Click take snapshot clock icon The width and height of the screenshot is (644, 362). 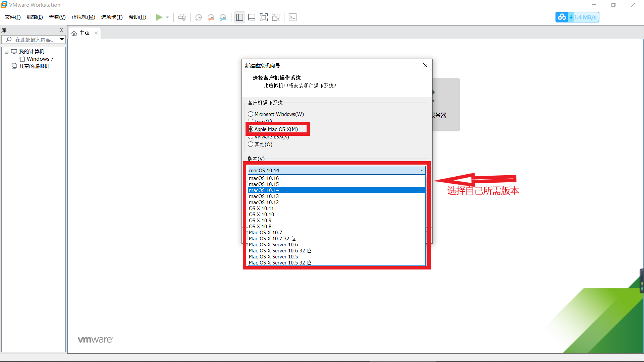pos(199,17)
